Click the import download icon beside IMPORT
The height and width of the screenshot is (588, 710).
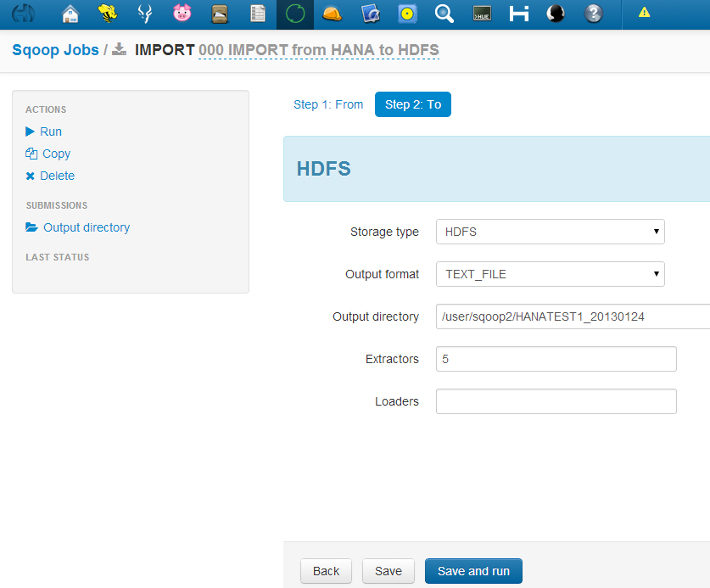pyautogui.click(x=119, y=49)
